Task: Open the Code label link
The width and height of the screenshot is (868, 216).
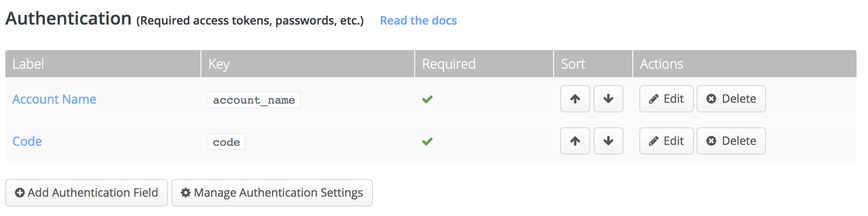Action: [27, 141]
